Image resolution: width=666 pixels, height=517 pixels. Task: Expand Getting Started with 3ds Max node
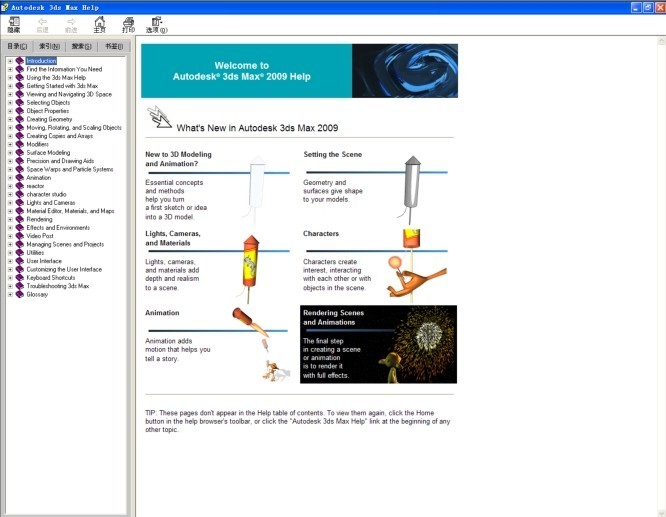tap(10, 86)
